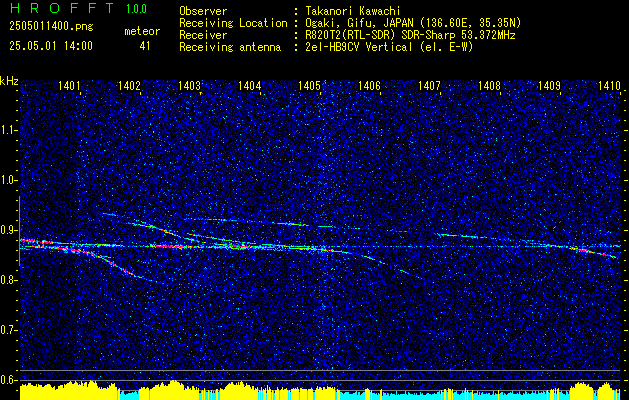Click the kHz axis unit label
The width and height of the screenshot is (629, 400).
click(x=9, y=81)
